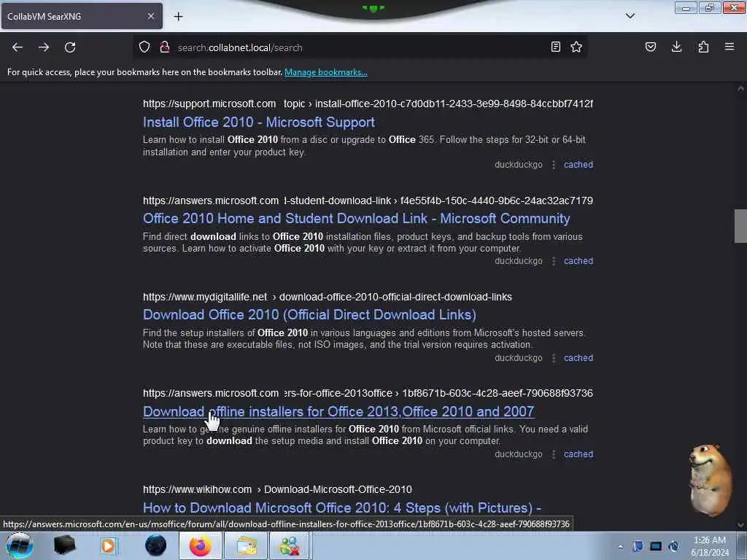The image size is (747, 560).
Task: List all tabs dropdown arrow
Action: click(x=630, y=16)
